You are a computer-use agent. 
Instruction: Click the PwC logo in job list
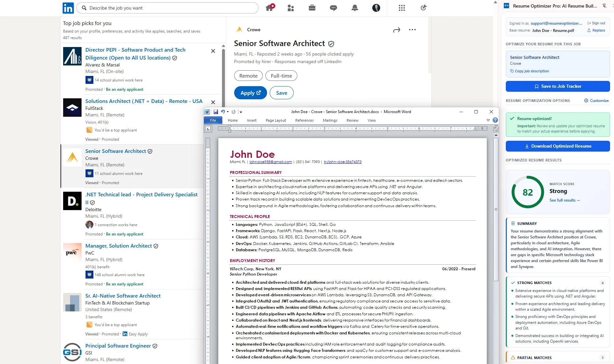(x=72, y=252)
